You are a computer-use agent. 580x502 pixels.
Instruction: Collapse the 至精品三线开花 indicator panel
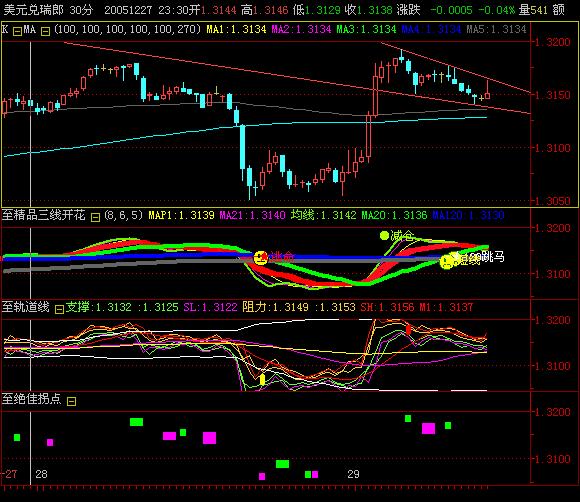95,218
